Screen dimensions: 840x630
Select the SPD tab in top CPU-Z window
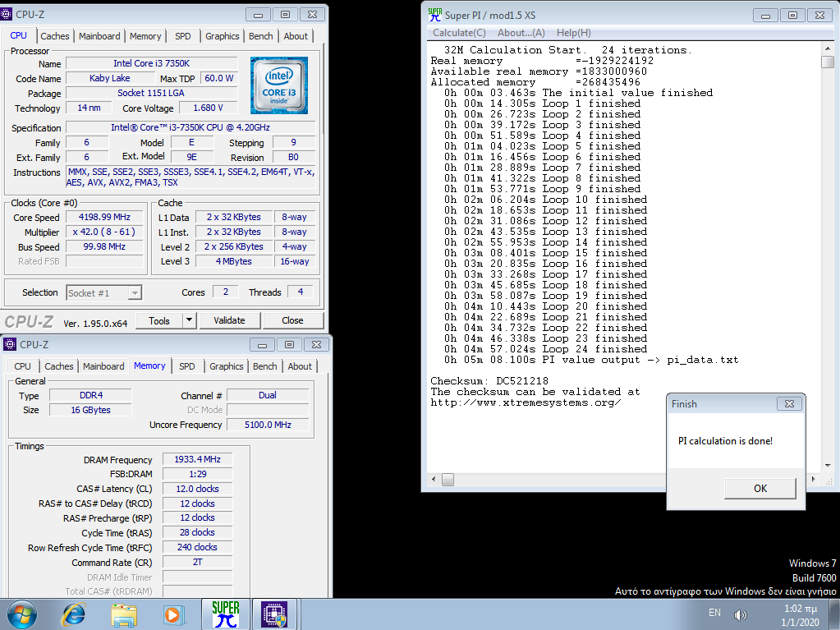pos(182,36)
